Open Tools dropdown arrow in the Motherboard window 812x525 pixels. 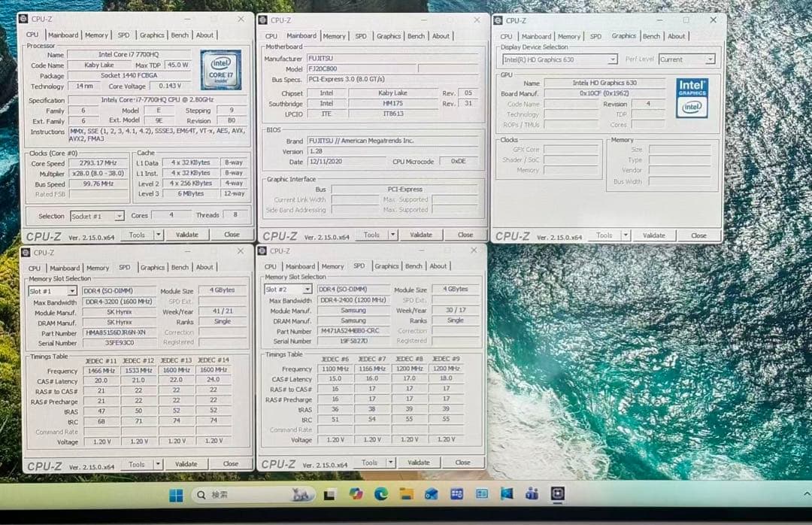coord(393,235)
